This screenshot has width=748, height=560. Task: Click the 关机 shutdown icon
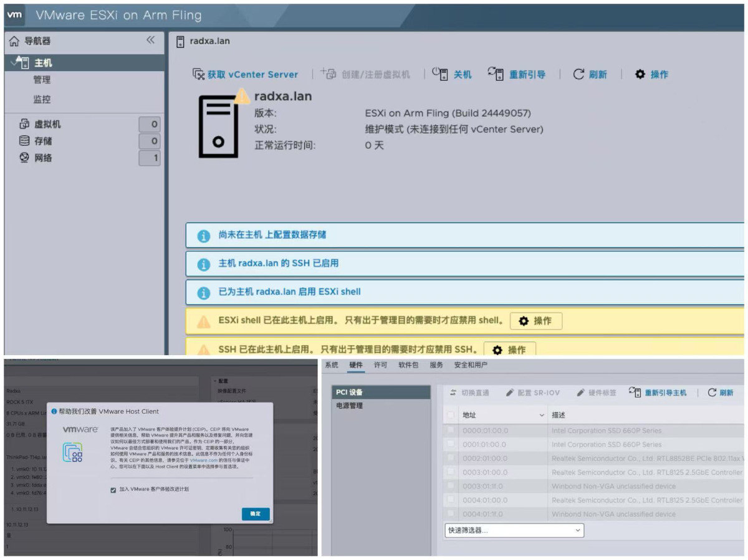(440, 74)
